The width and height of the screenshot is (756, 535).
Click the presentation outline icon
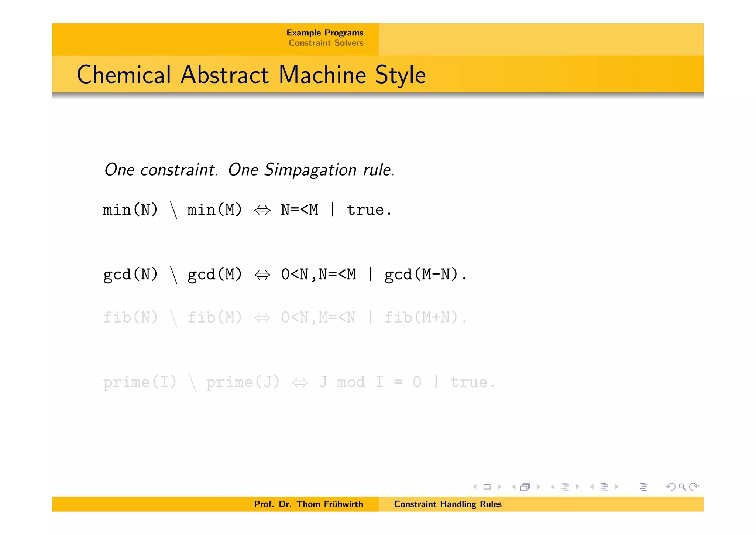[643, 487]
